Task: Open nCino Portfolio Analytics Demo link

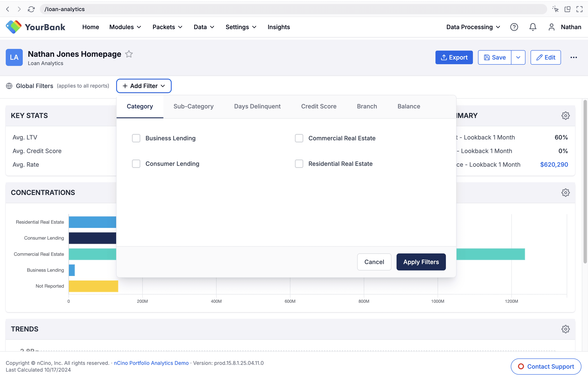Action: tap(151, 363)
